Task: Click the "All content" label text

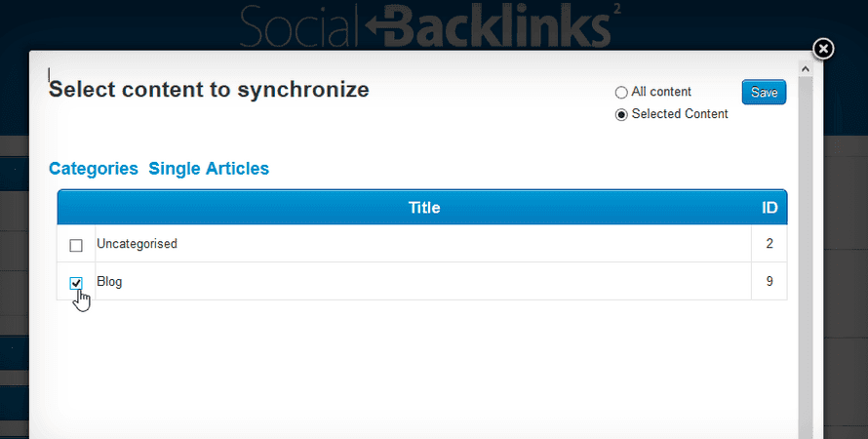Action: pyautogui.click(x=661, y=92)
